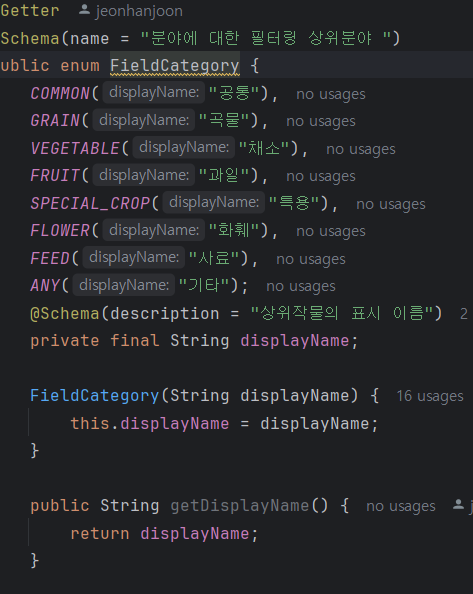Click the description string "상위작물의 표시 이름"
Viewport: 473px width, 594px height.
pos(342,313)
